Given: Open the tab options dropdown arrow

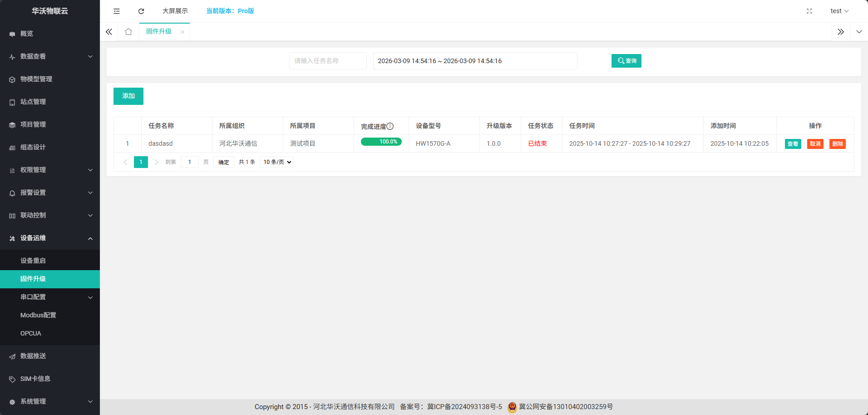Looking at the screenshot, I should coord(859,32).
